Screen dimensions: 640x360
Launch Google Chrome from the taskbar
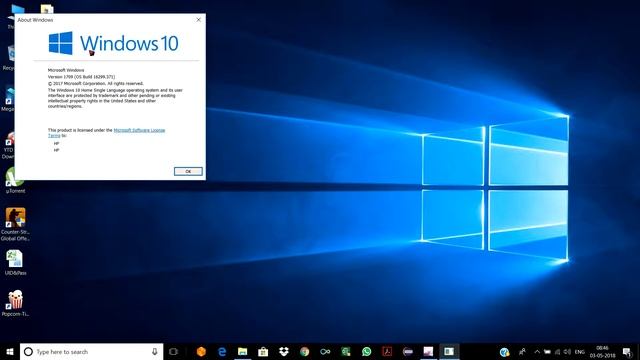point(304,351)
